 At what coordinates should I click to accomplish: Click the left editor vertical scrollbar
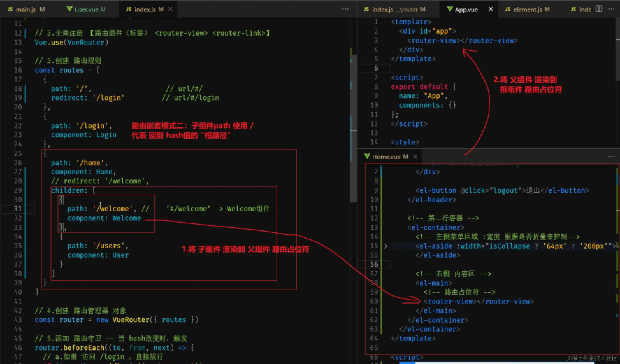click(353, 127)
